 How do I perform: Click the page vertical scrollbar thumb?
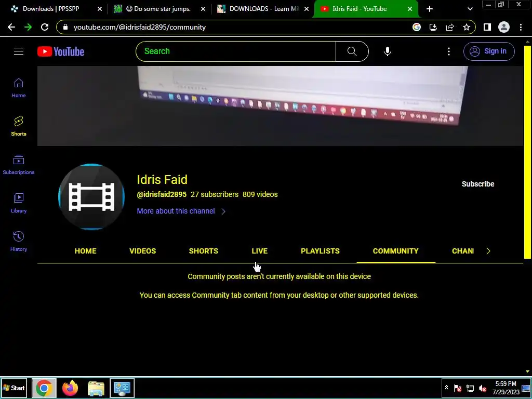tap(527, 152)
